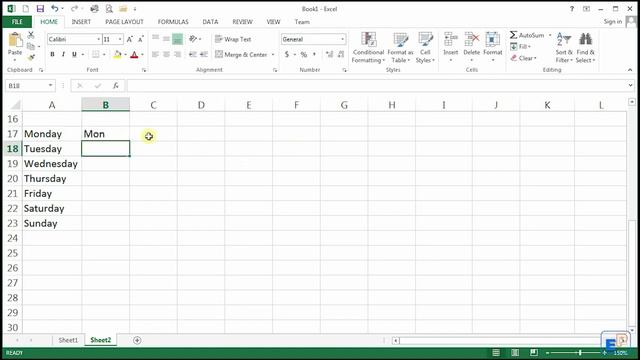Select cell containing Wednesday
This screenshot has height=360, width=640.
pyautogui.click(x=52, y=164)
